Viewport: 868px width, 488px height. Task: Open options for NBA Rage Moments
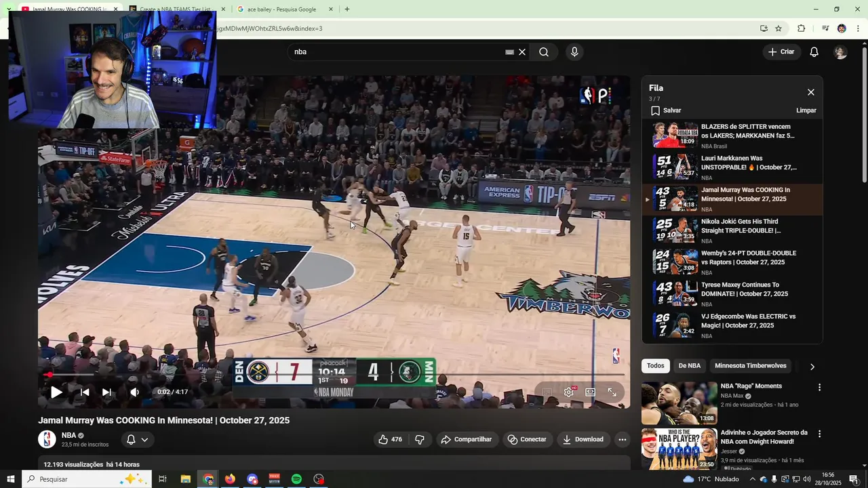[819, 388]
